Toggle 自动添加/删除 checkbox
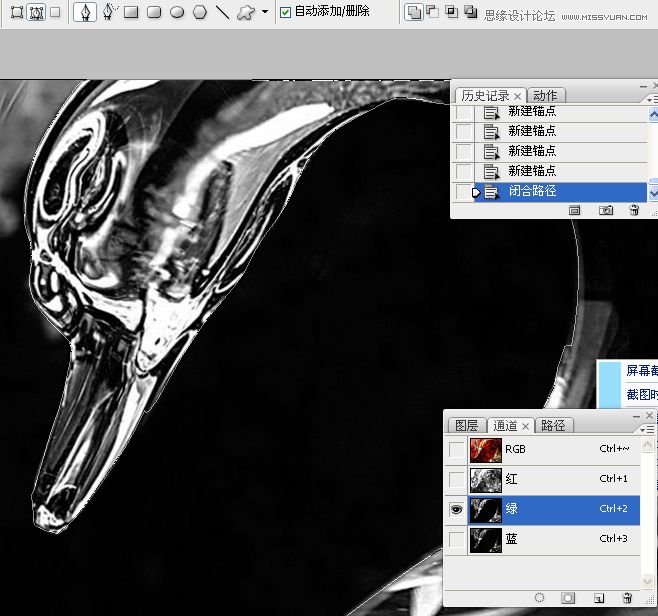 285,13
